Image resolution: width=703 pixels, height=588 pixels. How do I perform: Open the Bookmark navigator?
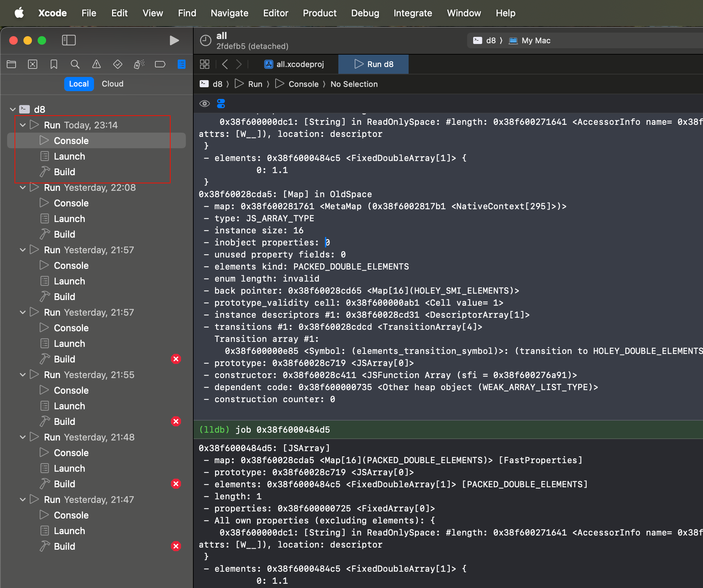54,64
